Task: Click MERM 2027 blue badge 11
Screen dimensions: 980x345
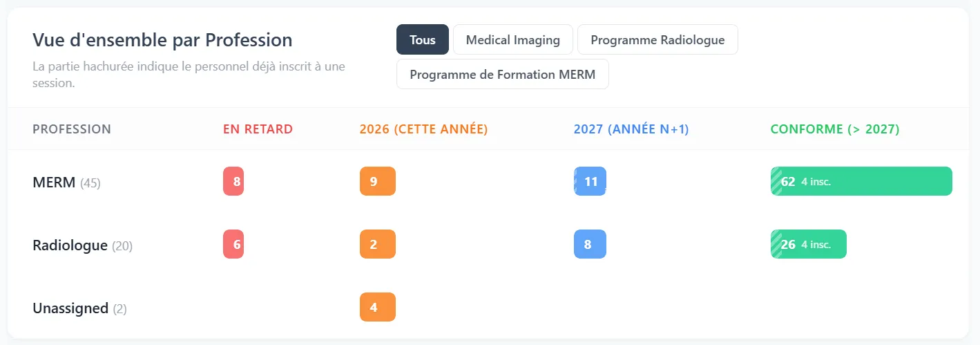Action: [590, 181]
